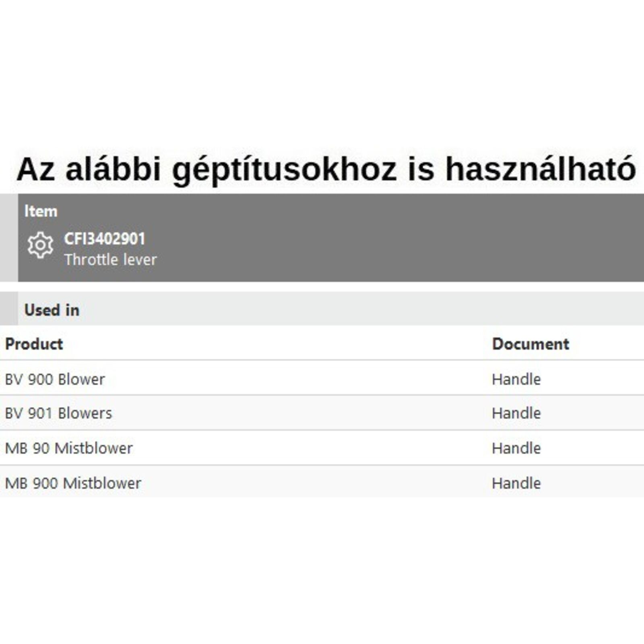Click the light gray strip left of Item
The width and height of the screenshot is (644, 644).
(x=8, y=237)
